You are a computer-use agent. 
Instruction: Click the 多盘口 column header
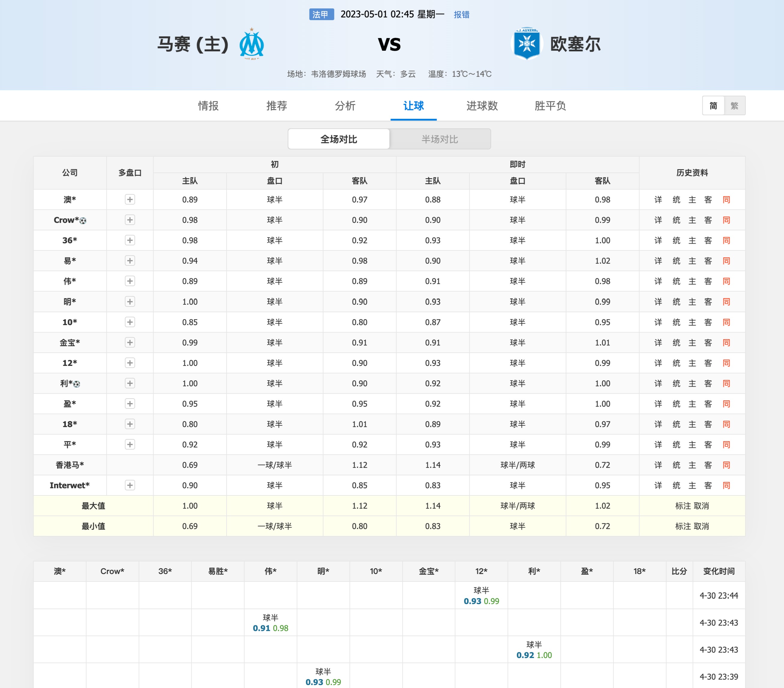point(130,173)
